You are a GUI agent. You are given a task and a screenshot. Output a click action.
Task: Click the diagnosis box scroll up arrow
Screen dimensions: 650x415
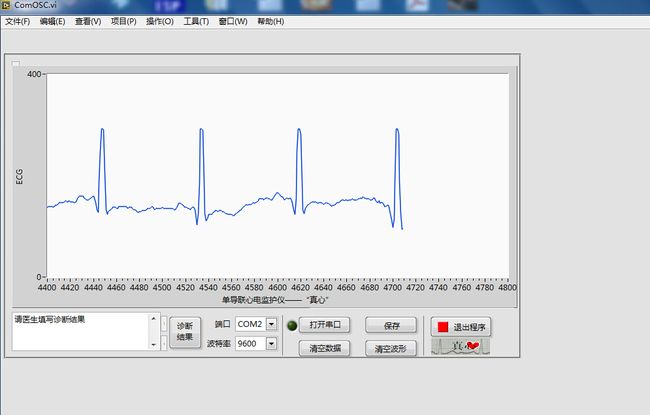point(154,318)
